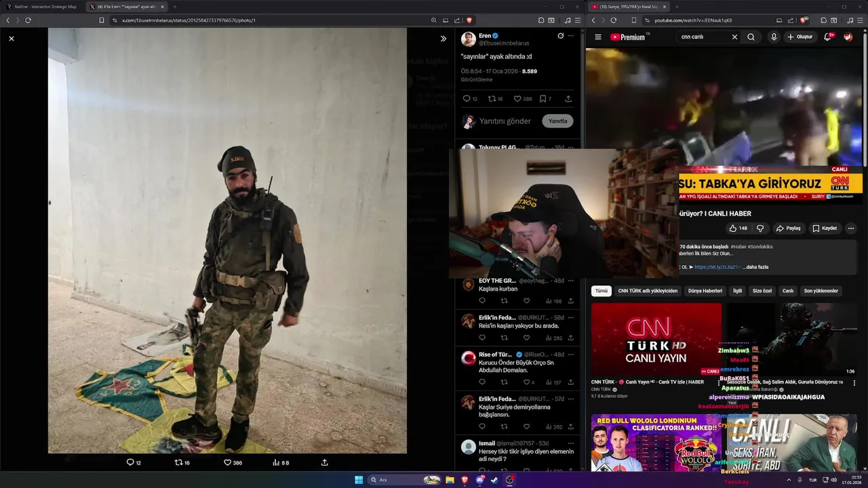This screenshot has width=868, height=488.
Task: Repost using icon below the photo
Action: point(179,462)
